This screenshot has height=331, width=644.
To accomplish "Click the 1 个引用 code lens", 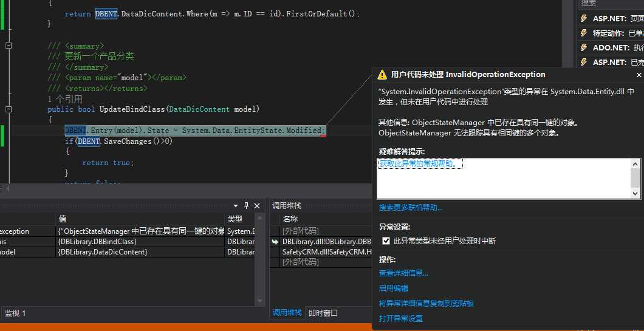I will tap(65, 99).
